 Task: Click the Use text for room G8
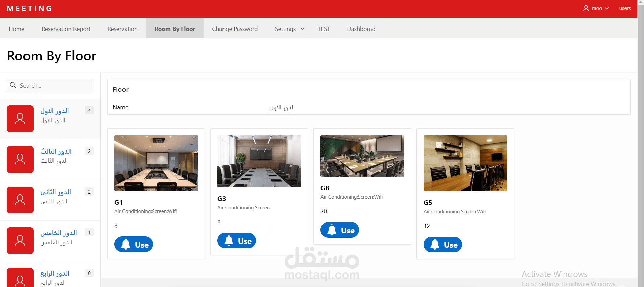pos(348,231)
